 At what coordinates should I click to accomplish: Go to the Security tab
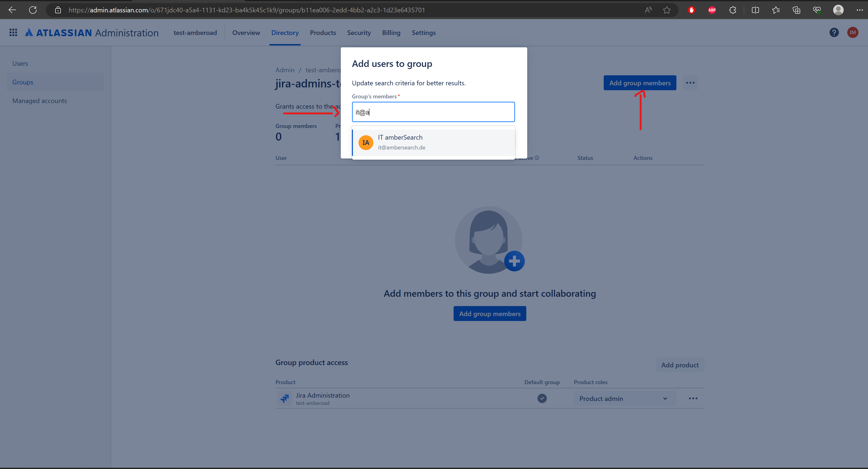coord(359,33)
